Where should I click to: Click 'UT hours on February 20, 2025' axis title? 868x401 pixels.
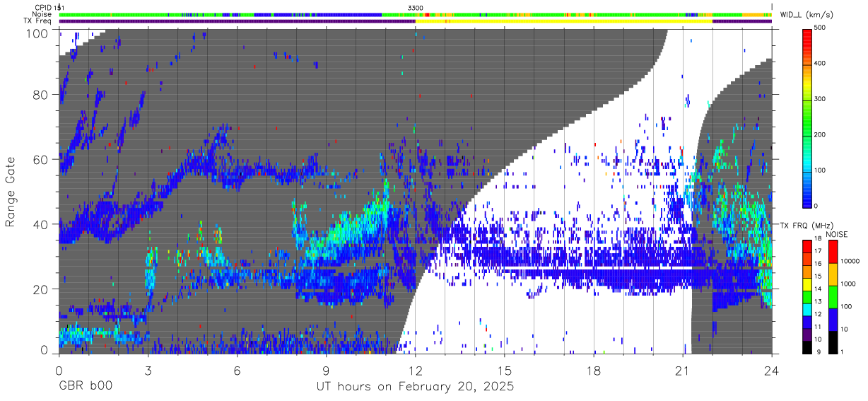click(x=415, y=388)
